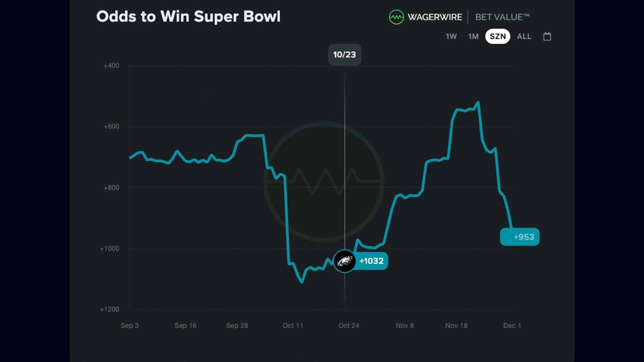The height and width of the screenshot is (362, 644).
Task: Open the calendar date picker icon
Action: pyautogui.click(x=547, y=37)
